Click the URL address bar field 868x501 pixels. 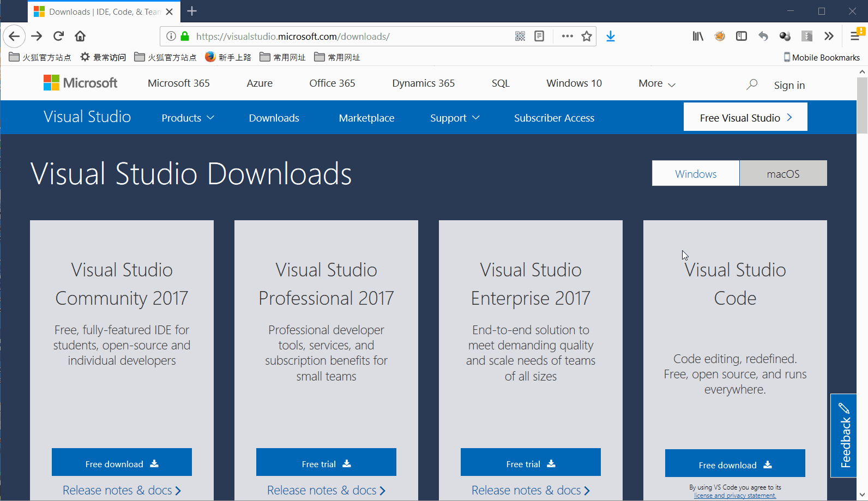[x=349, y=37]
